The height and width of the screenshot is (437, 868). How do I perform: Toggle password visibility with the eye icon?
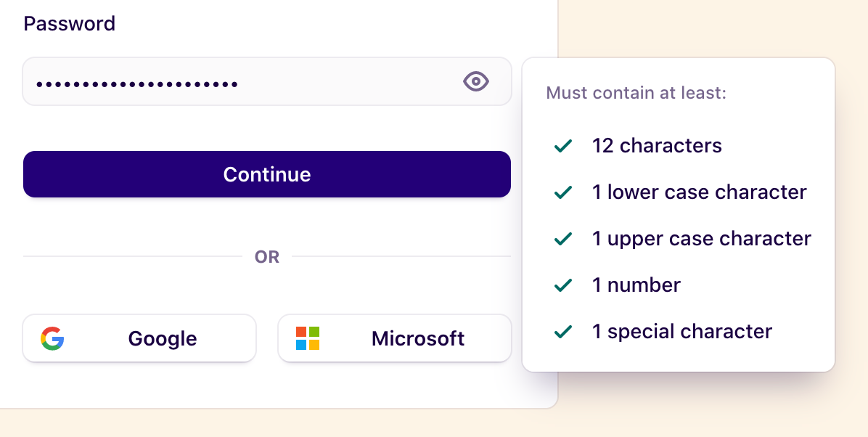click(x=475, y=81)
